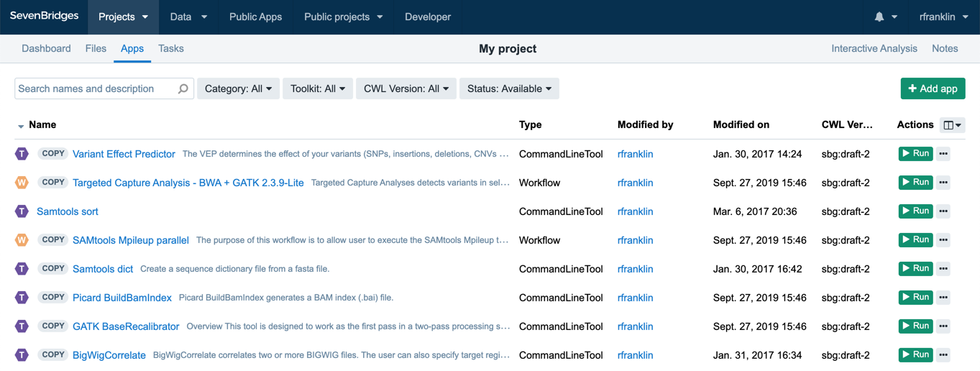The height and width of the screenshot is (371, 980).
Task: Click COPY badge on Samtools dict row
Action: pos(53,269)
